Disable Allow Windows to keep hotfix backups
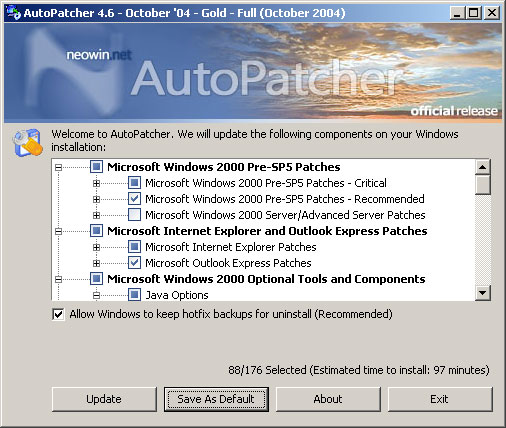506x428 pixels. point(58,314)
